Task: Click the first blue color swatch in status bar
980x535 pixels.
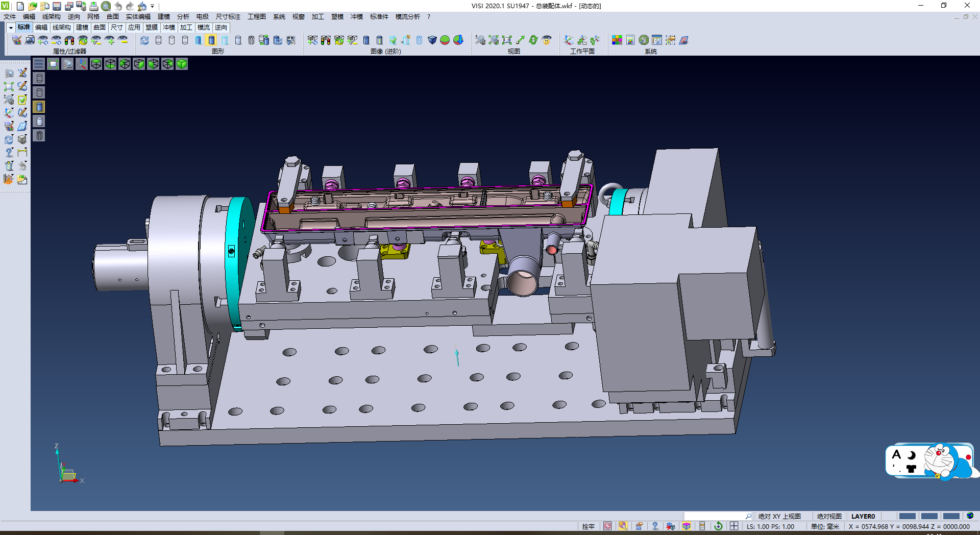Action: coord(907,516)
